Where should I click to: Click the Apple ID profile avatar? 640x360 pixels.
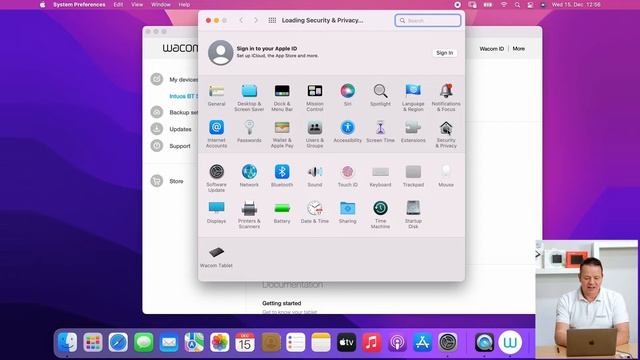[x=221, y=52]
